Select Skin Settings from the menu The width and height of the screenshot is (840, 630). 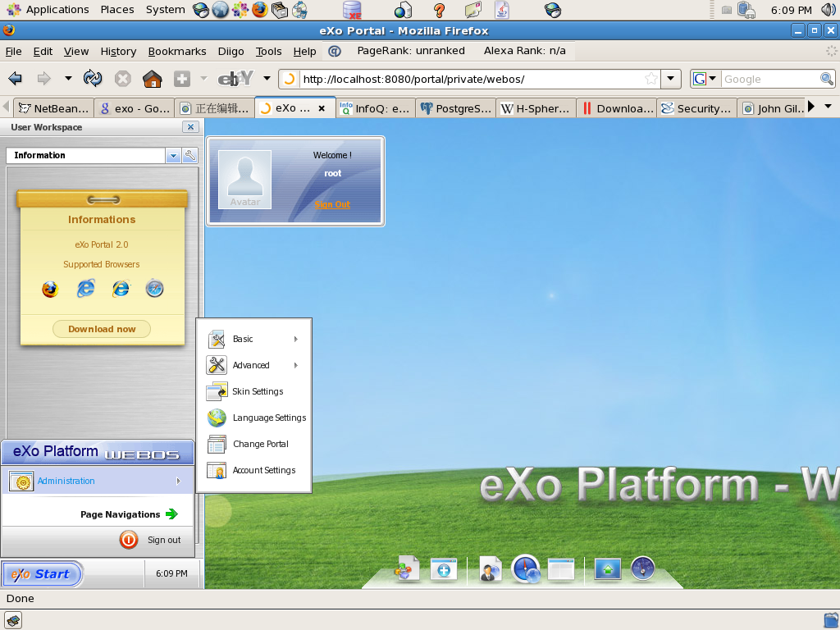tap(257, 391)
